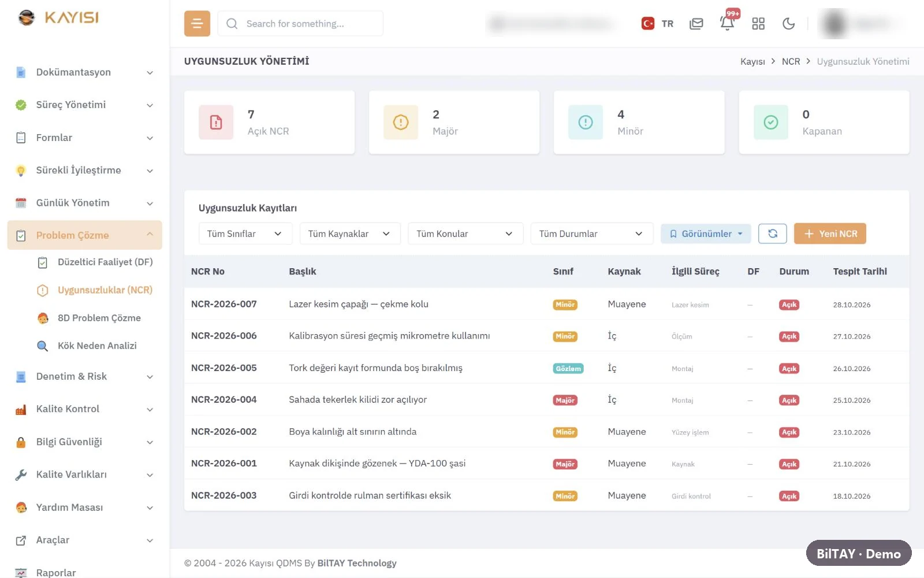Click the Majör warning card icon
This screenshot has height=578, width=924.
coord(401,122)
